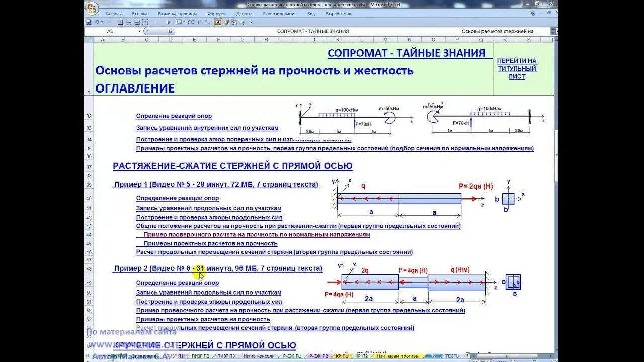The width and height of the screenshot is (644, 362).
Task: Switch to the Нач парам прогибы sheet tab
Action: point(397,356)
